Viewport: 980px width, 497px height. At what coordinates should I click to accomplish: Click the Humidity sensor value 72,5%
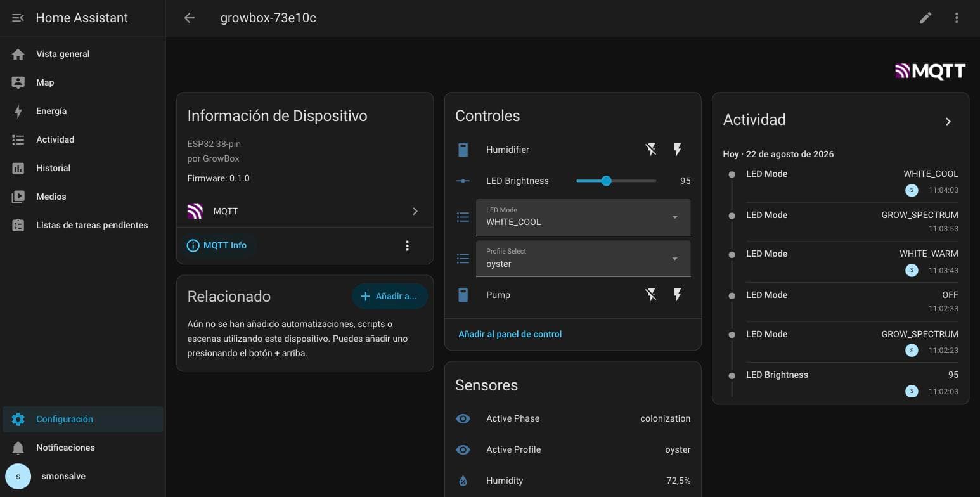click(678, 481)
